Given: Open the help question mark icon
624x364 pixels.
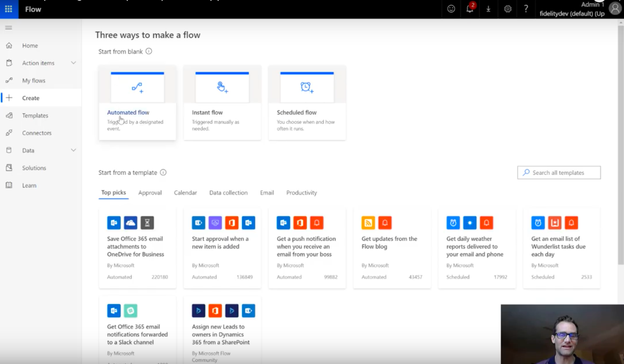Looking at the screenshot, I should click(x=526, y=9).
